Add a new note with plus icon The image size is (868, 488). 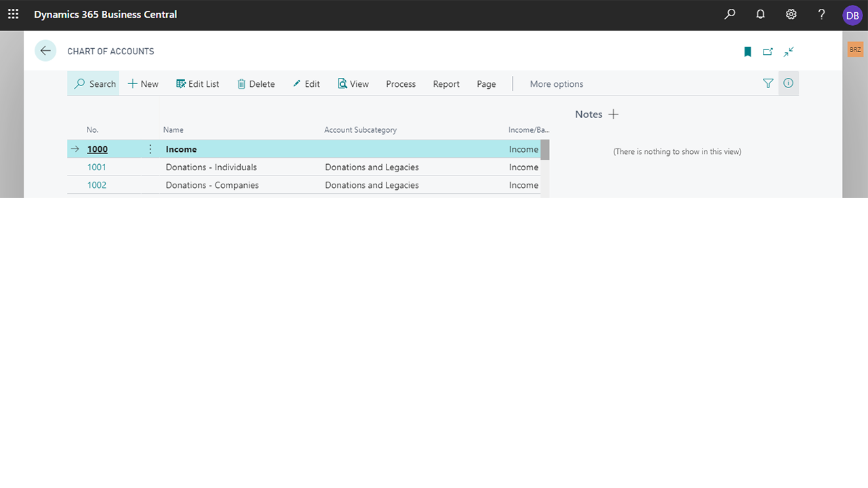(x=614, y=115)
